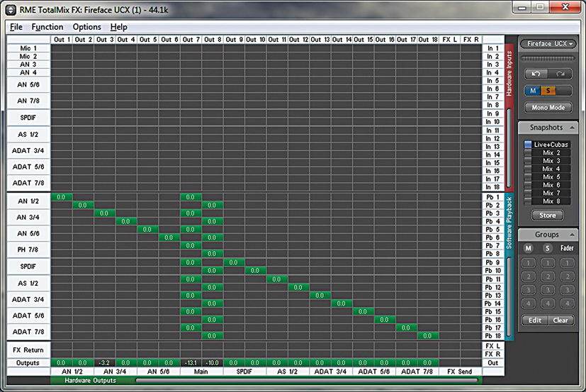Select Solo group 4
Viewport: 586px width, 392px height.
pos(548,303)
